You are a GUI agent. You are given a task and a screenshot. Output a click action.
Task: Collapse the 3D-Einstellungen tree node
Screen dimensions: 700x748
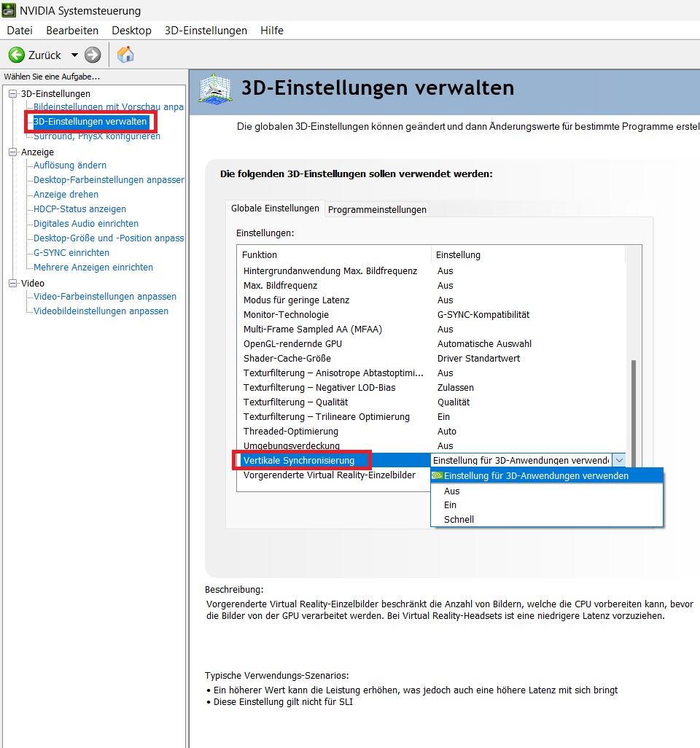(x=13, y=93)
